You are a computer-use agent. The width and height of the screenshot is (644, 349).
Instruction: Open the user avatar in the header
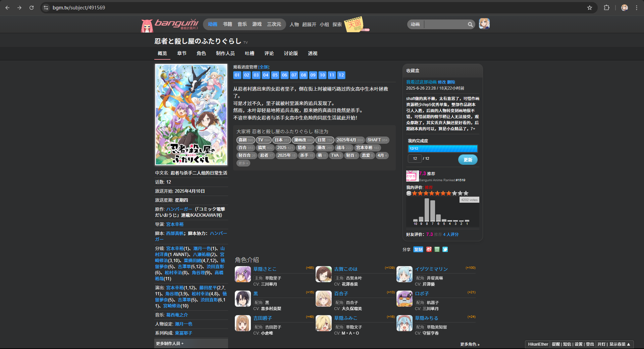484,24
